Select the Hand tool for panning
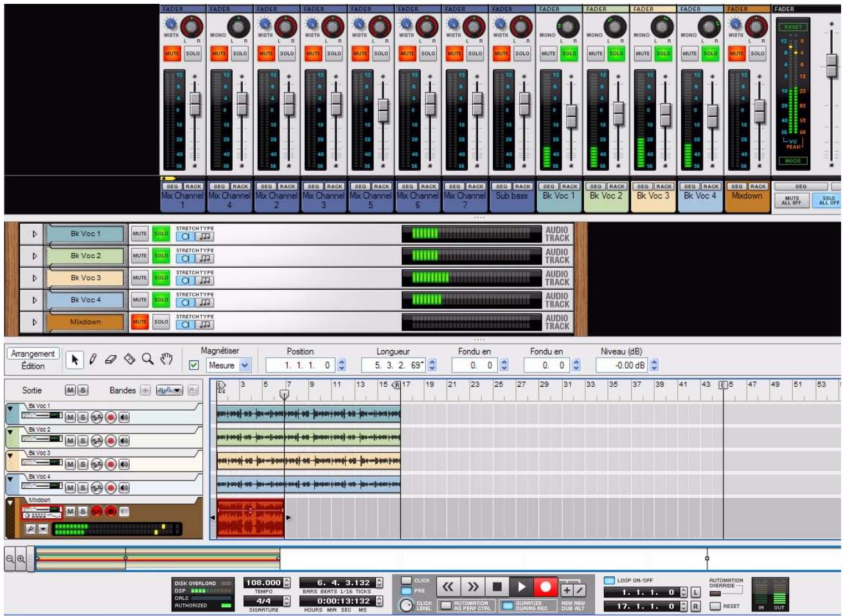Screen dimensions: 843x616 tap(167, 360)
